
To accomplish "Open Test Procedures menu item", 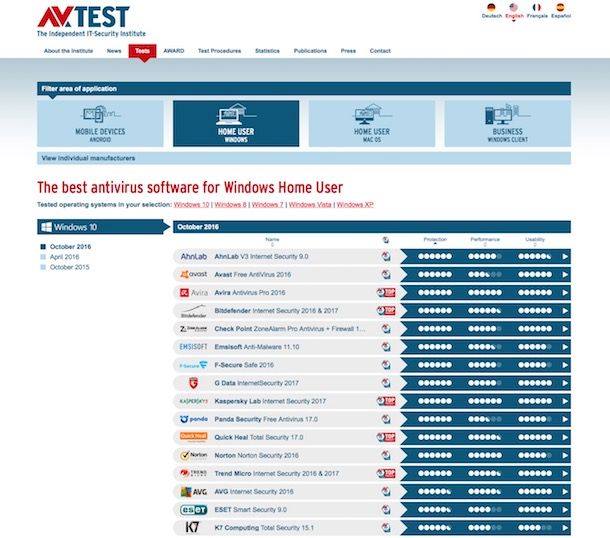I will [219, 51].
